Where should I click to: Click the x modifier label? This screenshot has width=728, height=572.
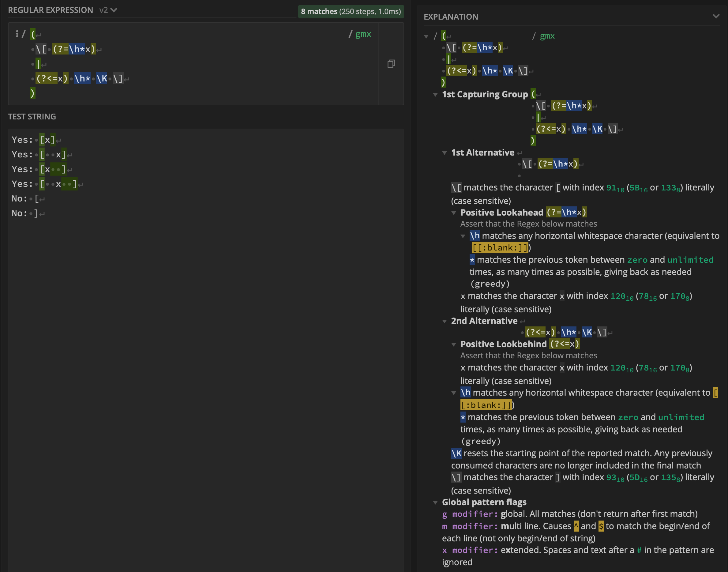[x=470, y=550]
